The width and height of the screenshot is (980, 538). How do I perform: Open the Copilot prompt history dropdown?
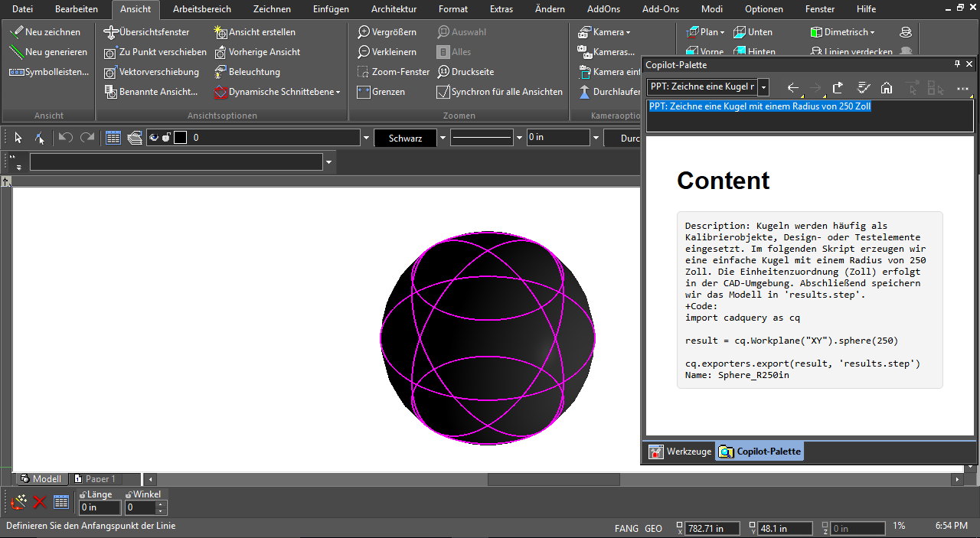click(x=763, y=87)
